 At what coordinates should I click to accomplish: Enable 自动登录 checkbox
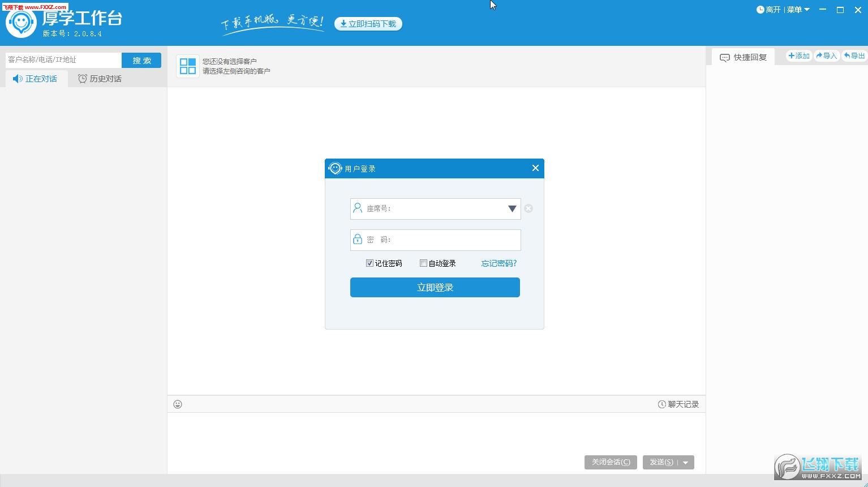(423, 263)
